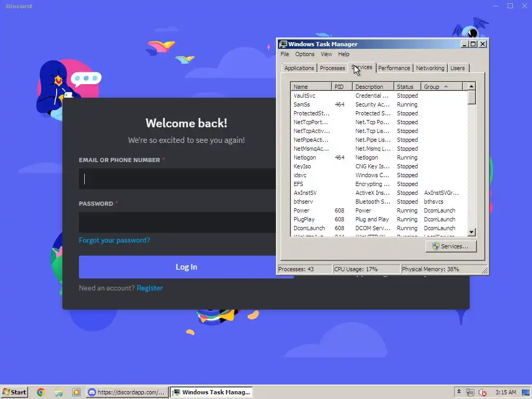
Task: Open the Chrome icon in the taskbar
Action: click(x=41, y=392)
